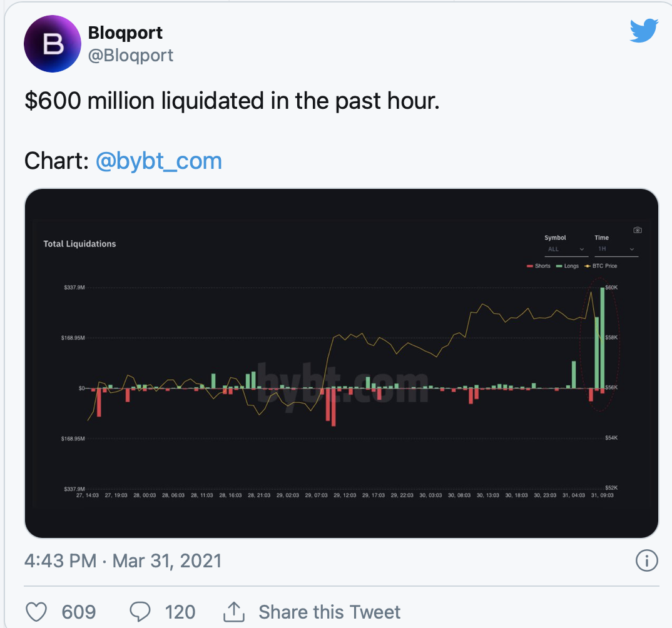This screenshot has width=672, height=628.
Task: Like the tweet with the heart icon
Action: tap(36, 611)
